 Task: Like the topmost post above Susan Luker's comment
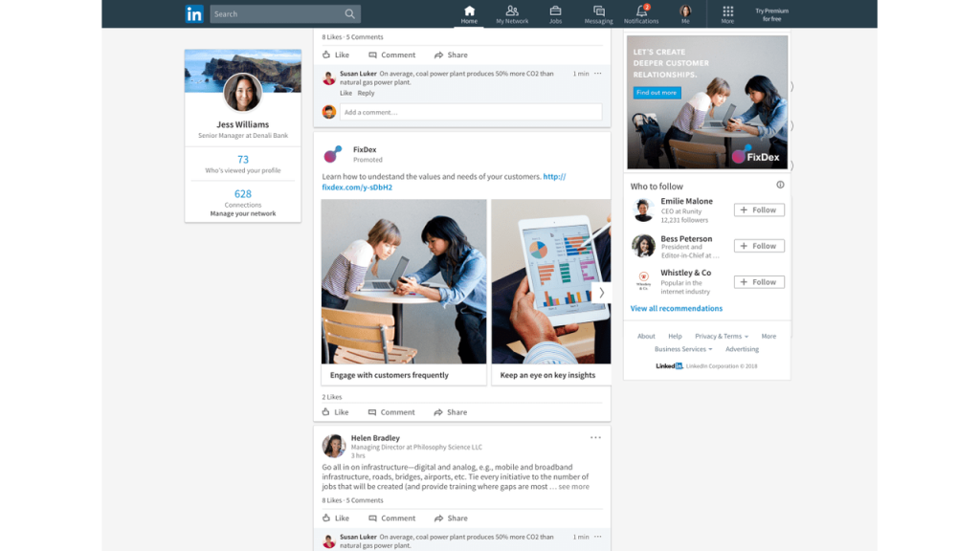click(336, 55)
